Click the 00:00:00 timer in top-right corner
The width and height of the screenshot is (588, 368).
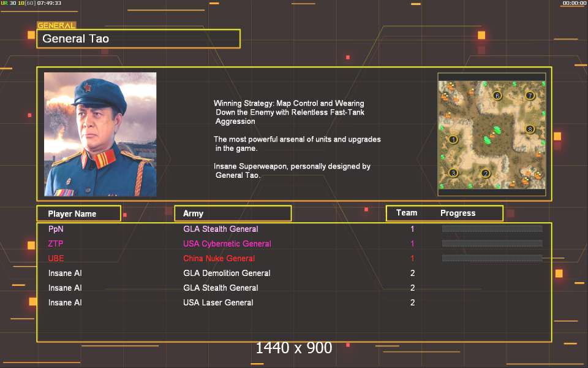(574, 3)
